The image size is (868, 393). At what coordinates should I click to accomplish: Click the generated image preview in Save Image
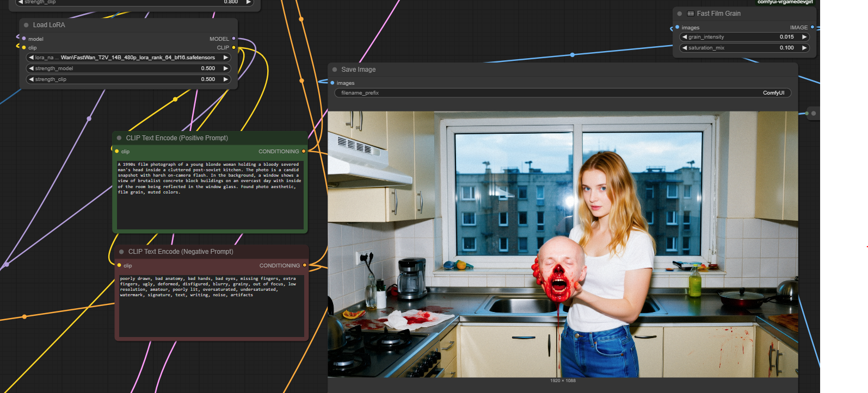[563, 244]
